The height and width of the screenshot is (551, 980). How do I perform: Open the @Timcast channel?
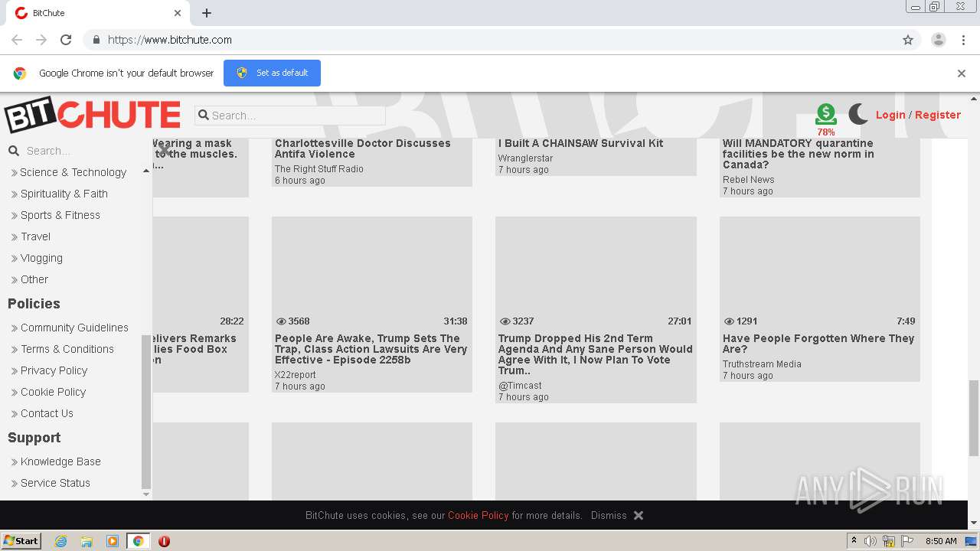[x=520, y=386]
